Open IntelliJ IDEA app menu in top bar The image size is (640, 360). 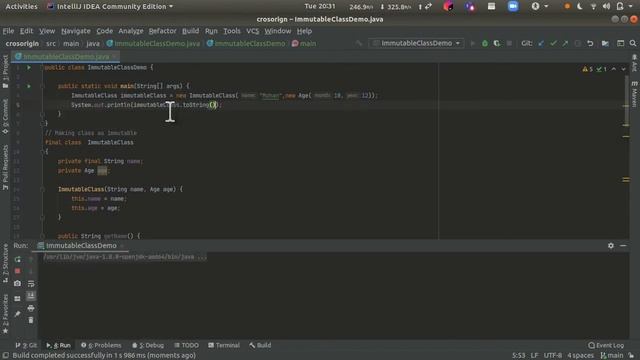click(x=110, y=7)
